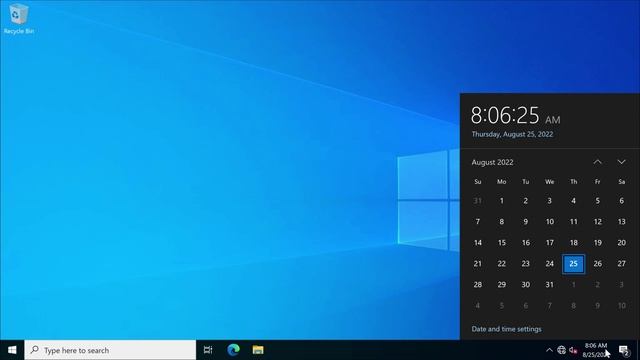Viewport: 640px width, 360px height.
Task: Select August 19 in the calendar
Action: click(x=598, y=242)
